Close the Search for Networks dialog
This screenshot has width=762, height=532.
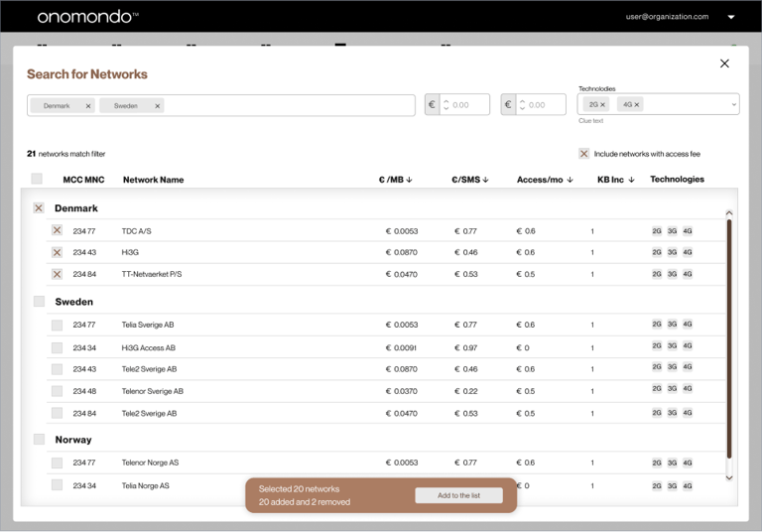tap(724, 64)
